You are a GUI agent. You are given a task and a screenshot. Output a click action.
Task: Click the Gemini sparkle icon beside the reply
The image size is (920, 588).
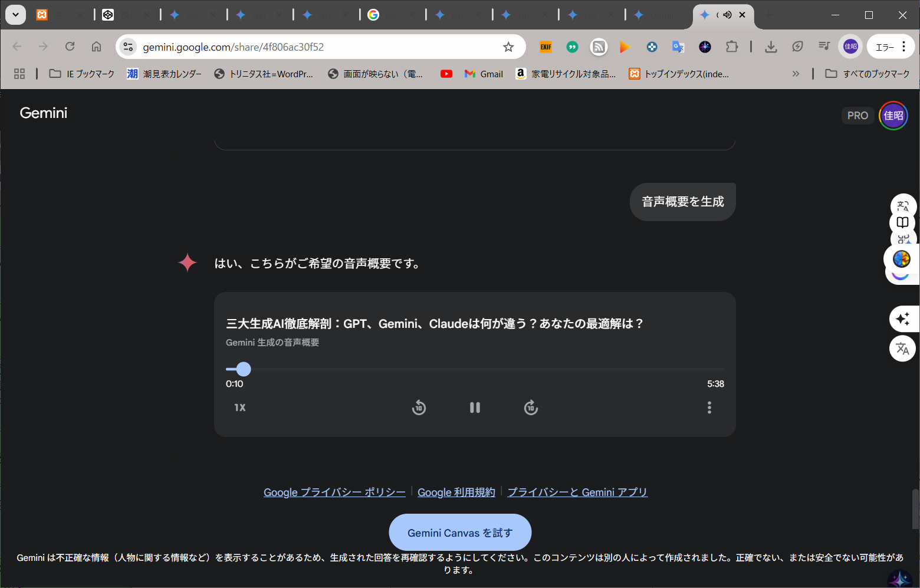pyautogui.click(x=188, y=262)
